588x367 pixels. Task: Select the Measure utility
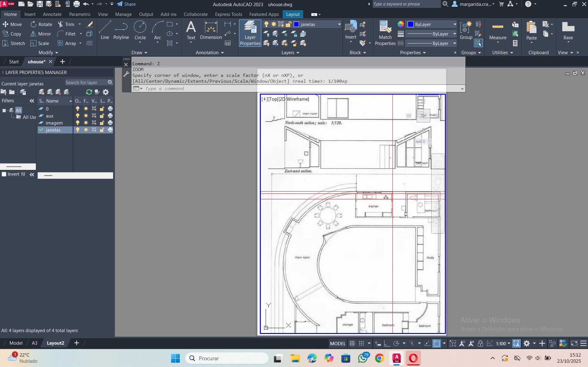click(497, 31)
